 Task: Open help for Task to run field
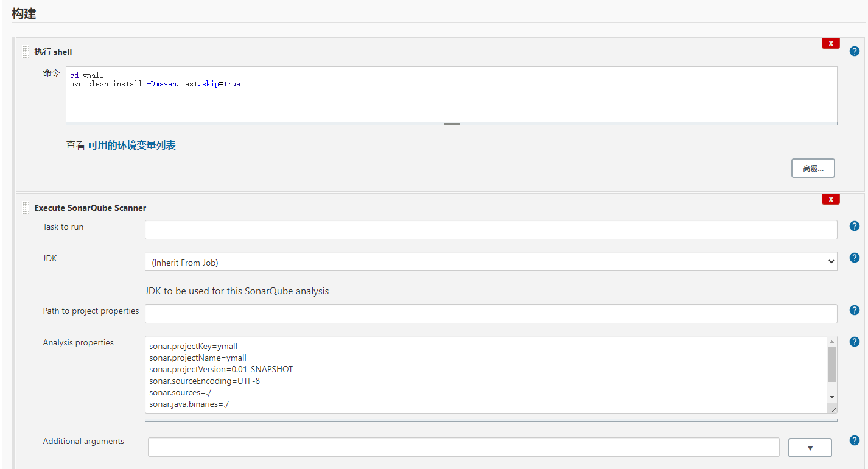click(x=854, y=226)
